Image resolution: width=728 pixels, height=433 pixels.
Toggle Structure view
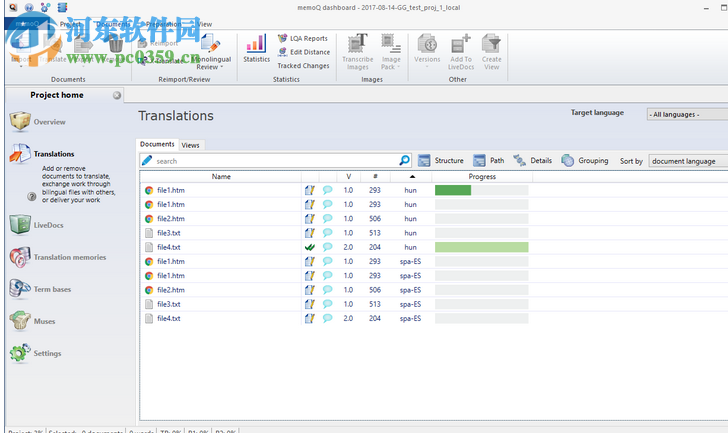click(441, 161)
